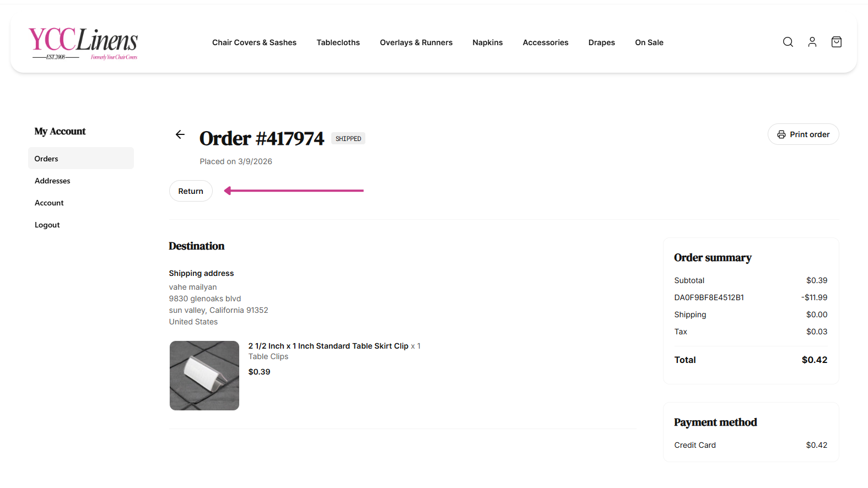Go to Account settings link
This screenshot has height=488, width=868.
click(x=49, y=203)
